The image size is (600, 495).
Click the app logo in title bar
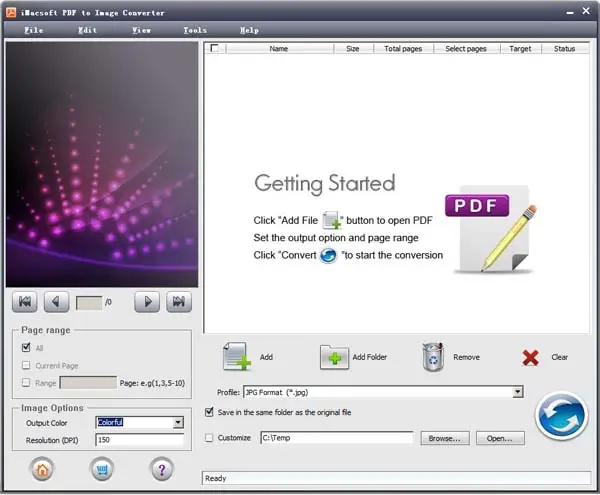click(x=11, y=12)
